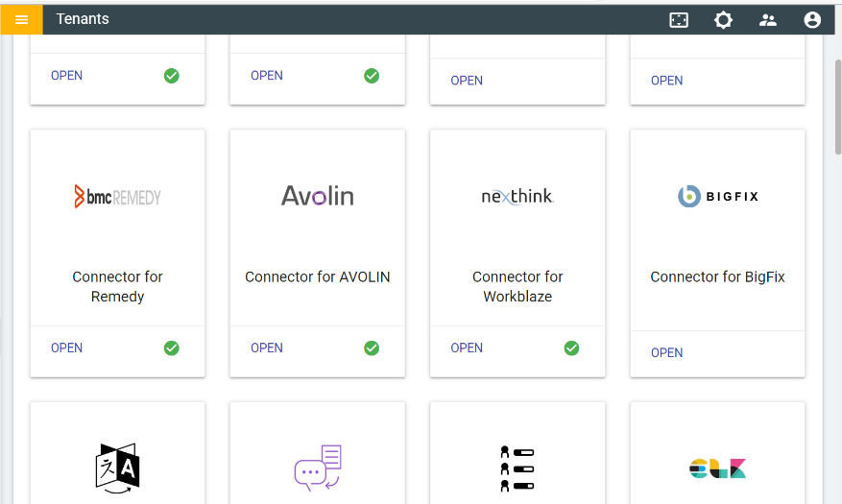Viewport: 842px width, 504px height.
Task: Click the translation language icon card
Action: tap(117, 468)
